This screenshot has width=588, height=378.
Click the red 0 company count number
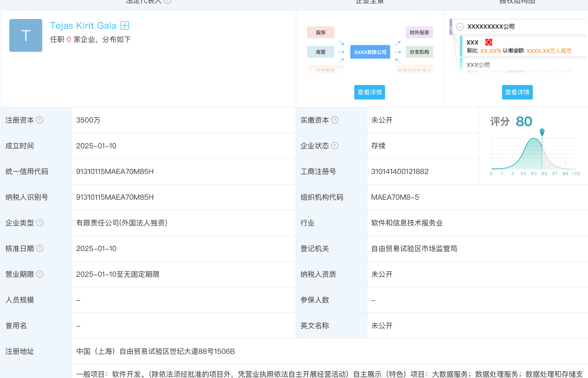[x=69, y=40]
